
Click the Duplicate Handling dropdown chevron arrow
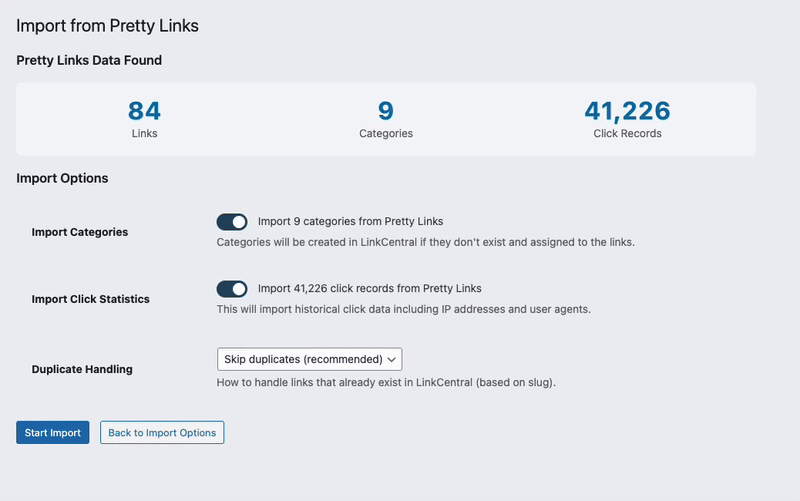(x=392, y=359)
